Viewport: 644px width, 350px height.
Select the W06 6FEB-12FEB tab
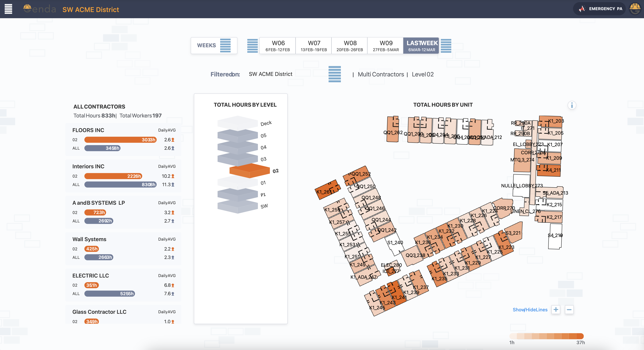click(x=278, y=46)
